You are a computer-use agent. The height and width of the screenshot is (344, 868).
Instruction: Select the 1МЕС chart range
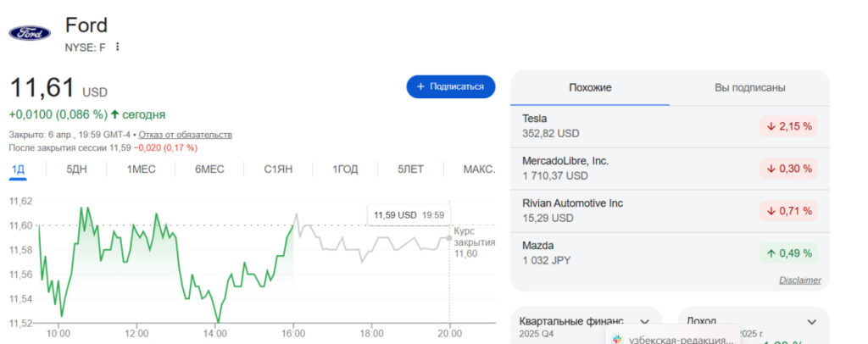tap(142, 169)
